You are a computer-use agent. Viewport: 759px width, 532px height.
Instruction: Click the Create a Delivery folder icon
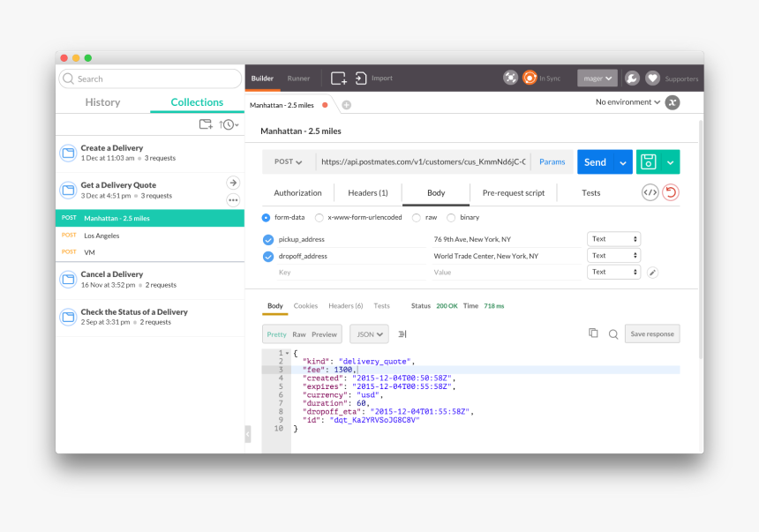(x=68, y=153)
